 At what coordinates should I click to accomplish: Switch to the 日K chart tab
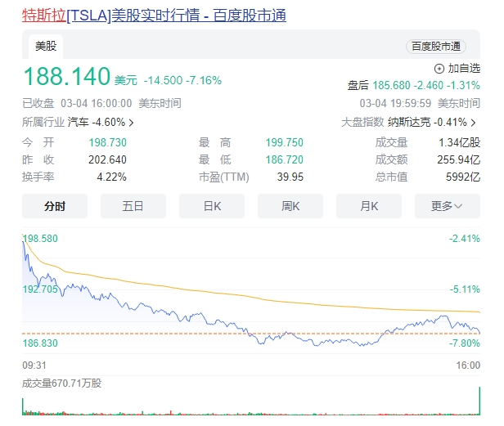pos(212,206)
